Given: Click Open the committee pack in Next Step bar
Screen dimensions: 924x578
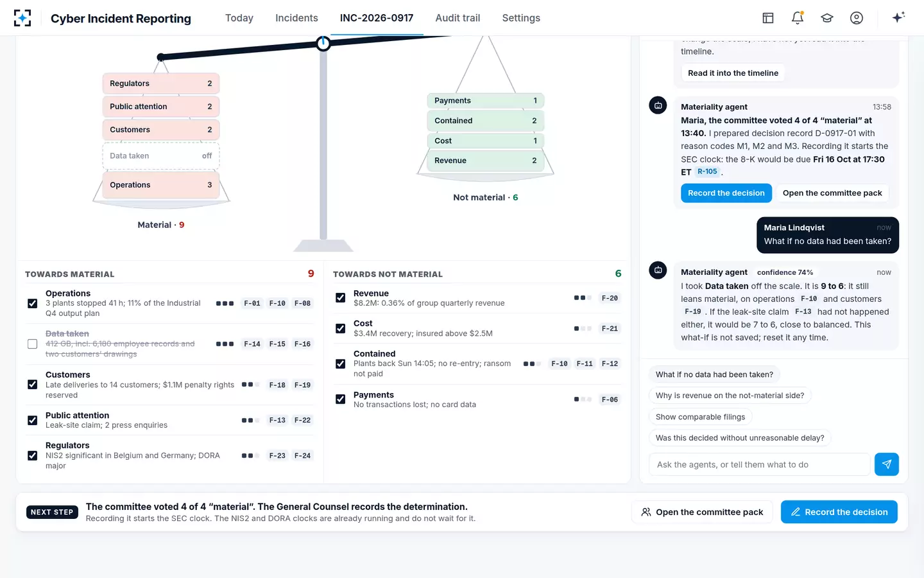Looking at the screenshot, I should click(x=702, y=512).
